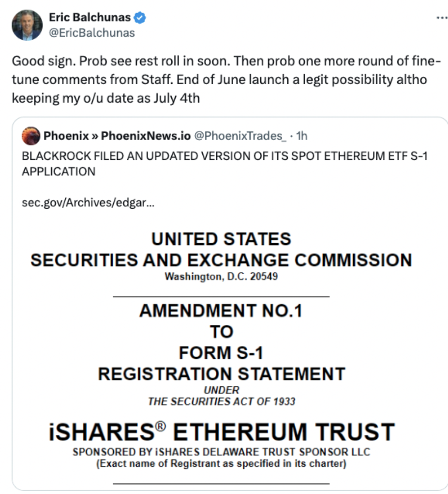
Task: Click the FORM S-1 text
Action: point(221,353)
